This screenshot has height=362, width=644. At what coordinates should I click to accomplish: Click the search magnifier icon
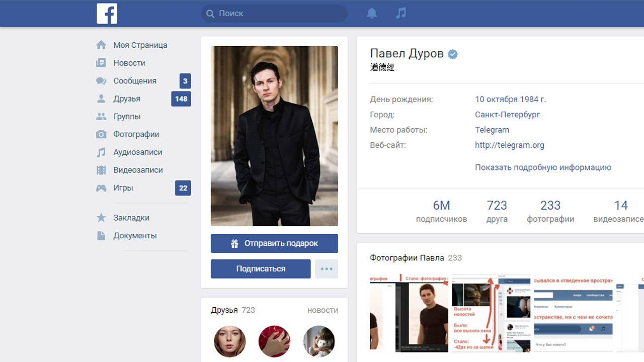[210, 14]
